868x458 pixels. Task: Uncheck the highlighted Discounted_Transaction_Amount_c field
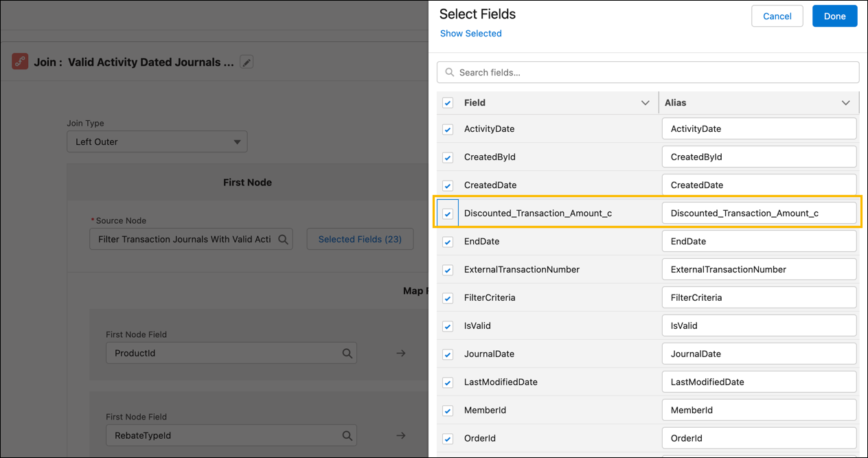(x=447, y=213)
